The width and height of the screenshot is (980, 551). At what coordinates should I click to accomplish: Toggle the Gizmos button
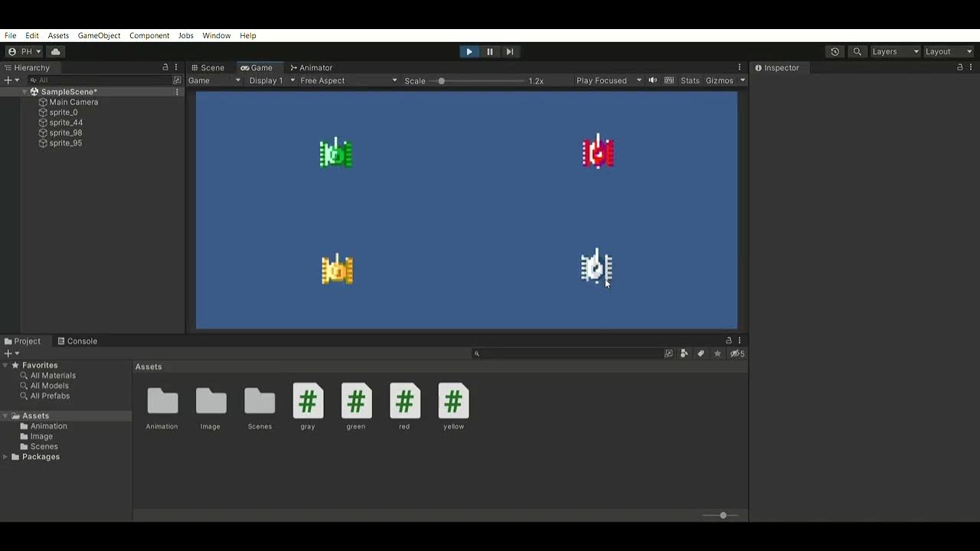tap(719, 80)
